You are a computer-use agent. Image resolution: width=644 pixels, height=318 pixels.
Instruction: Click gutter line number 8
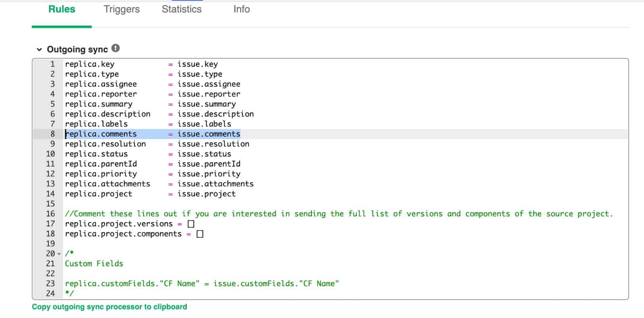52,134
